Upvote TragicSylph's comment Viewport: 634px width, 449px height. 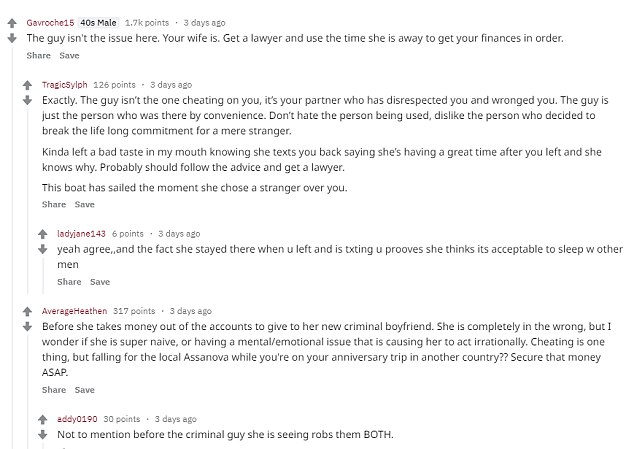click(27, 85)
